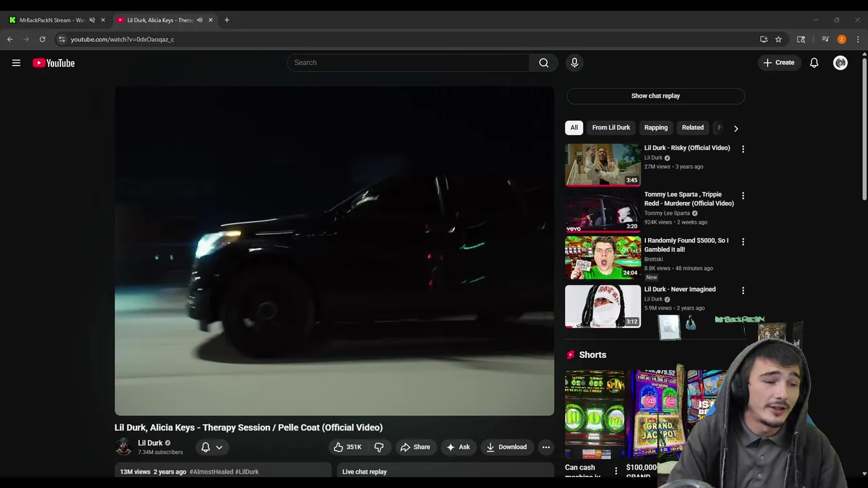Close the MrBackPackN Stream tab
Image resolution: width=868 pixels, height=488 pixels.
[x=103, y=20]
